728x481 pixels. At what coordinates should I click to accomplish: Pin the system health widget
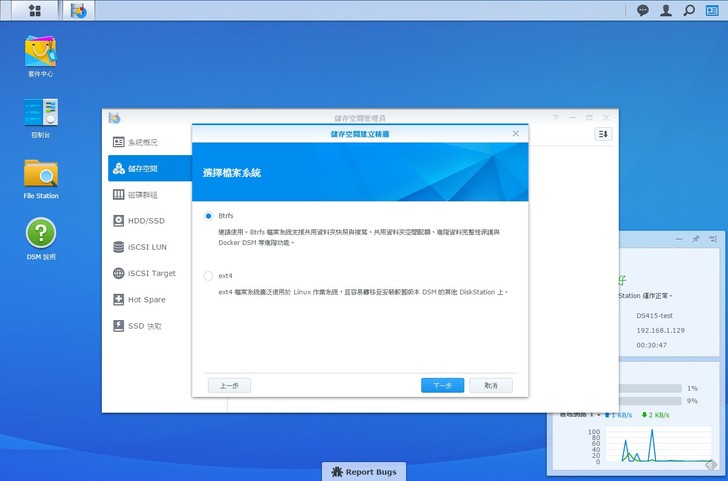tap(696, 240)
